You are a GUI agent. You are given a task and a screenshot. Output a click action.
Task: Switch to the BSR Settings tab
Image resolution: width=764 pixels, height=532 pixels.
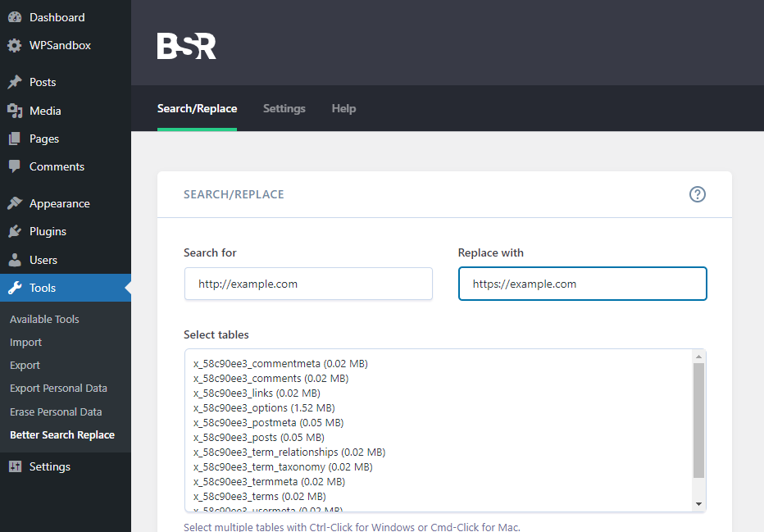(x=284, y=109)
